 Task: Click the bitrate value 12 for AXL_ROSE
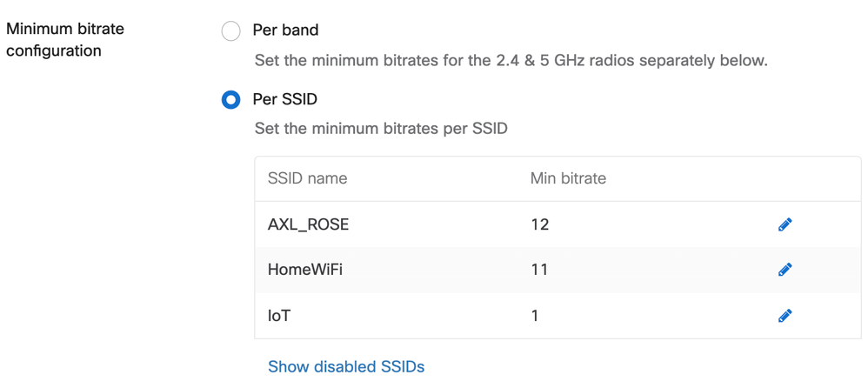[x=539, y=224]
